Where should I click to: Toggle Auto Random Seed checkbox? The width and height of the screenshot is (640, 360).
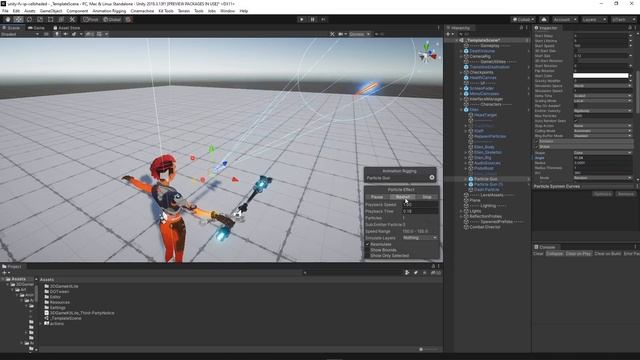(x=576, y=121)
